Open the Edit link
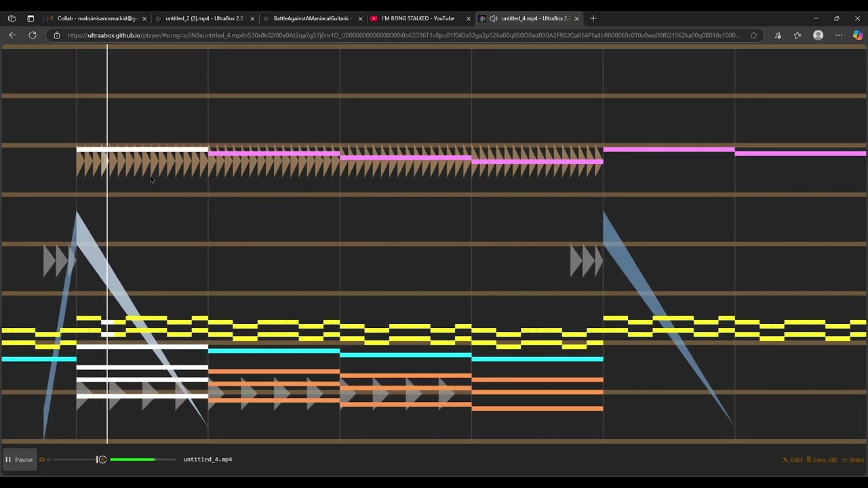 pyautogui.click(x=793, y=460)
